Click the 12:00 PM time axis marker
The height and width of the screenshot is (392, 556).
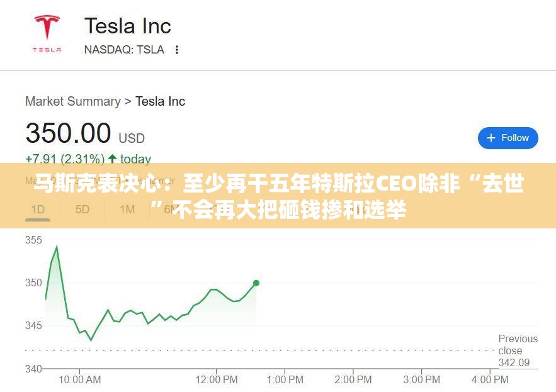(217, 379)
